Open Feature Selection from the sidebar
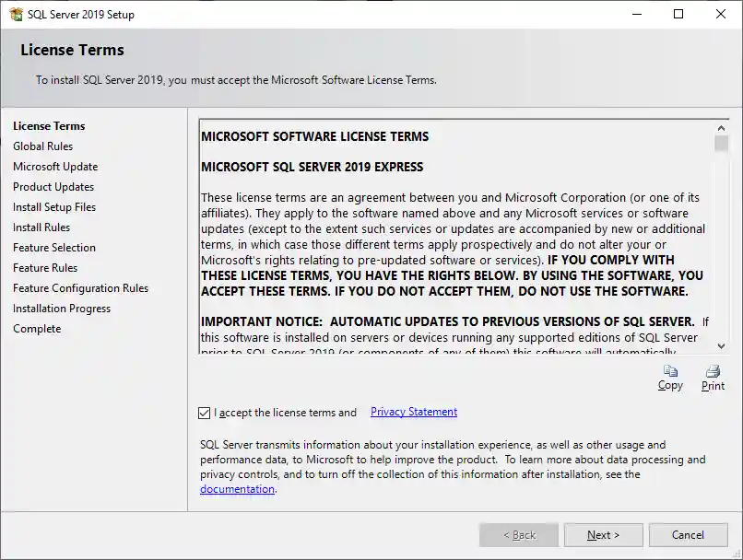 [55, 247]
